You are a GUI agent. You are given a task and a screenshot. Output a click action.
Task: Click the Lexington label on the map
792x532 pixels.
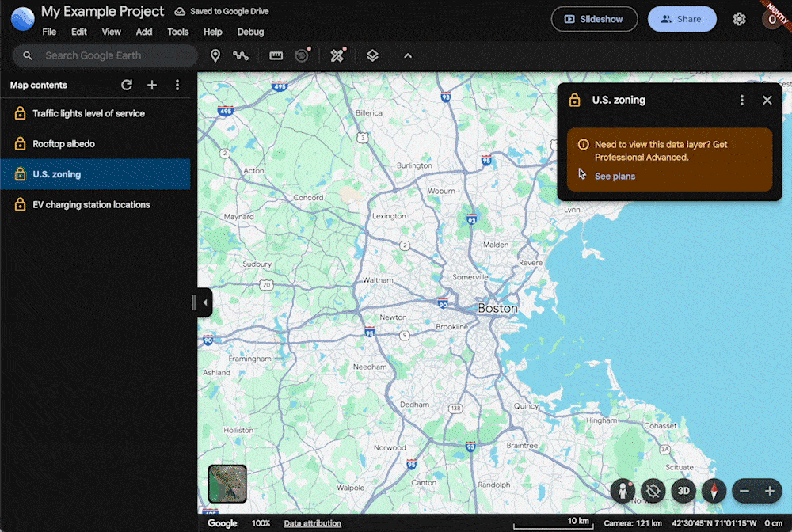(x=389, y=216)
